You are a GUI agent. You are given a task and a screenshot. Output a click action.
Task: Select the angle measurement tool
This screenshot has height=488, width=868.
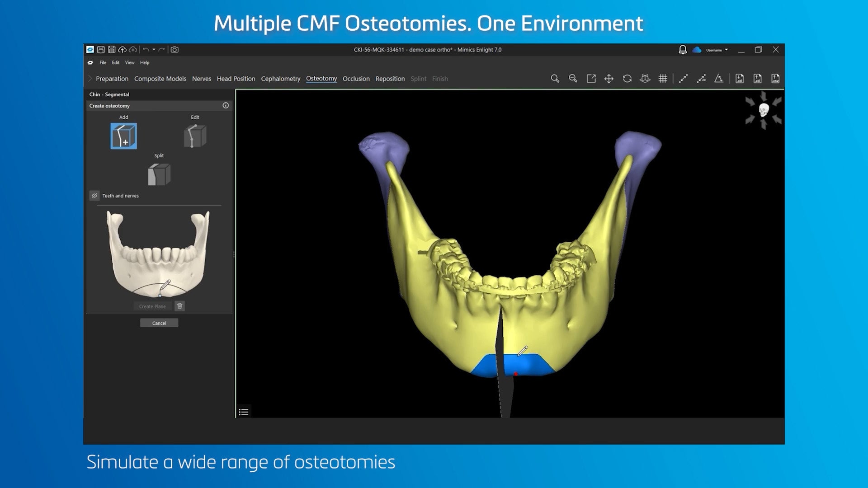719,79
